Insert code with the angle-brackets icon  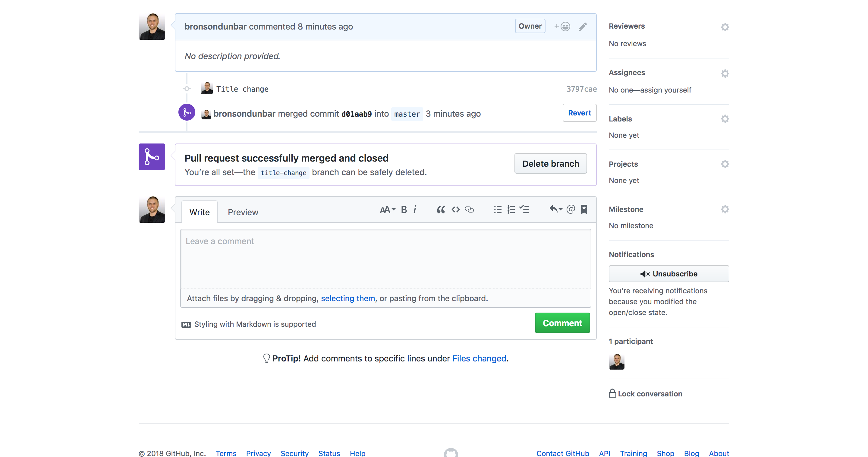[456, 210]
